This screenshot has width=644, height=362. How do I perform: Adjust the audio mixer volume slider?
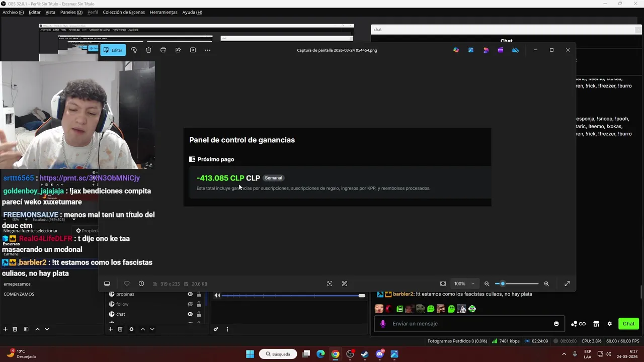click(294, 295)
